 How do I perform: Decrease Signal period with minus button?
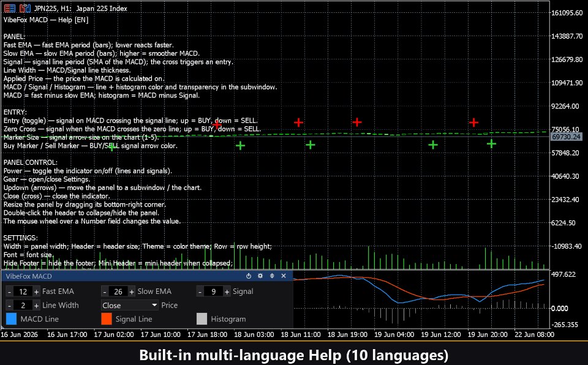pyautogui.click(x=200, y=292)
